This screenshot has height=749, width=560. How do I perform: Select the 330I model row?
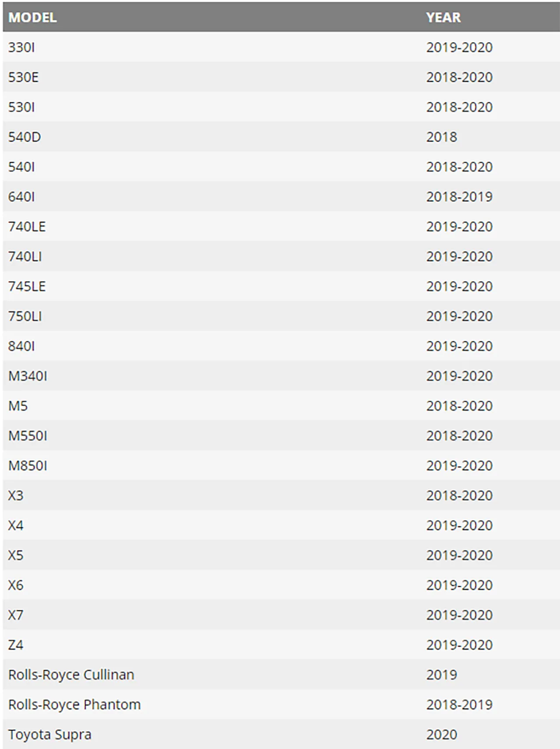(x=281, y=47)
